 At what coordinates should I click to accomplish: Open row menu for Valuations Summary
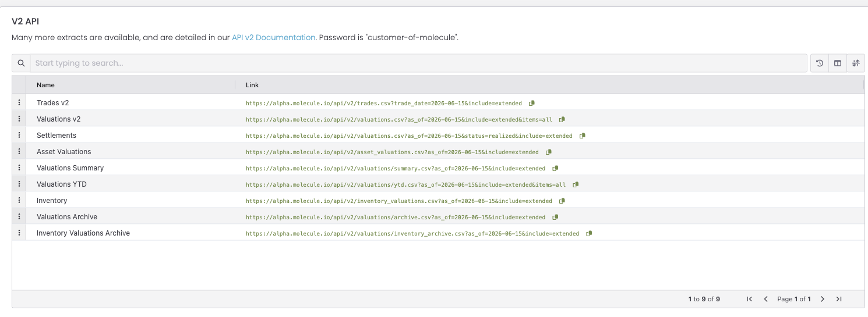click(x=19, y=168)
